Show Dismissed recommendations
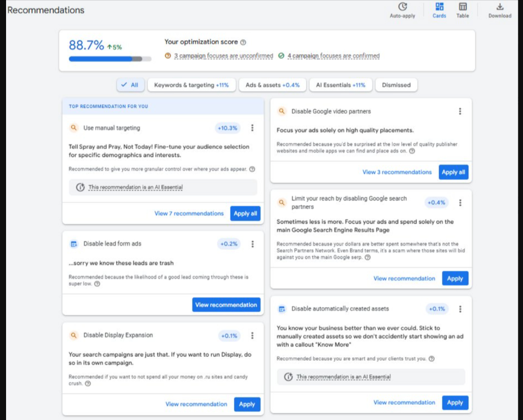This screenshot has width=523, height=420. (x=396, y=85)
